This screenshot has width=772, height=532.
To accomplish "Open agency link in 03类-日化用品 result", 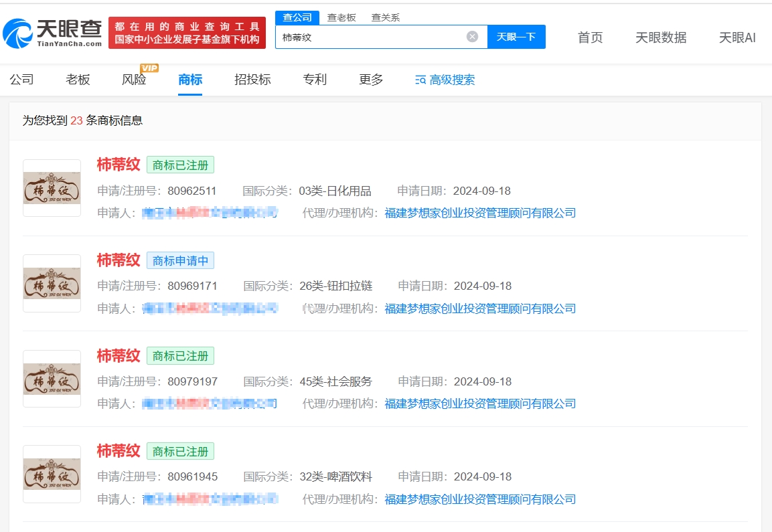I will click(480, 213).
